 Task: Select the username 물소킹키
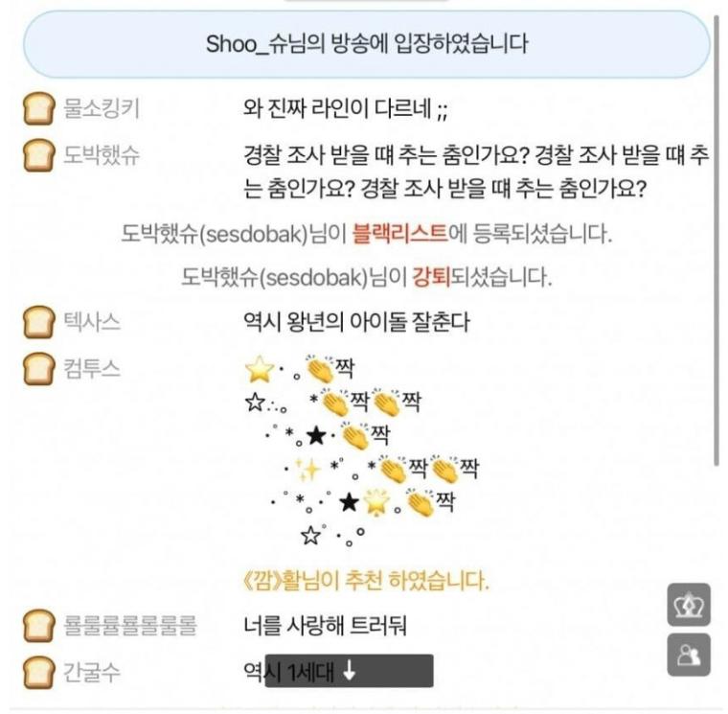[x=102, y=109]
